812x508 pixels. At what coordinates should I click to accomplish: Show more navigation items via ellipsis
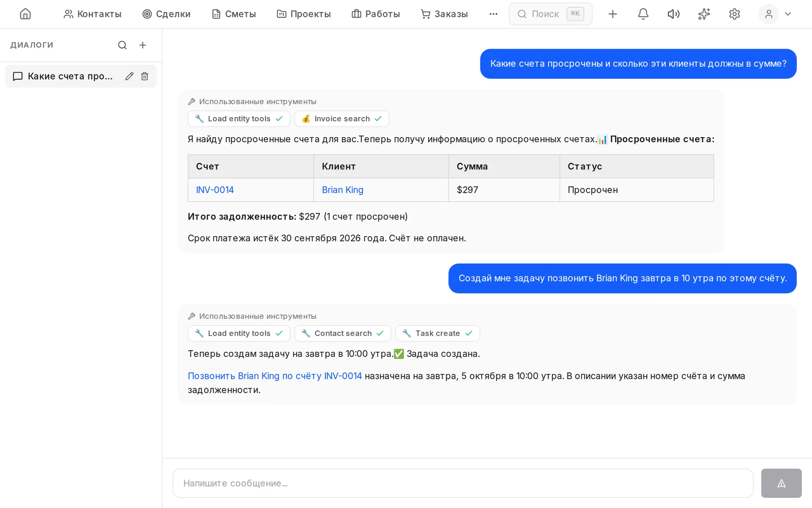493,14
